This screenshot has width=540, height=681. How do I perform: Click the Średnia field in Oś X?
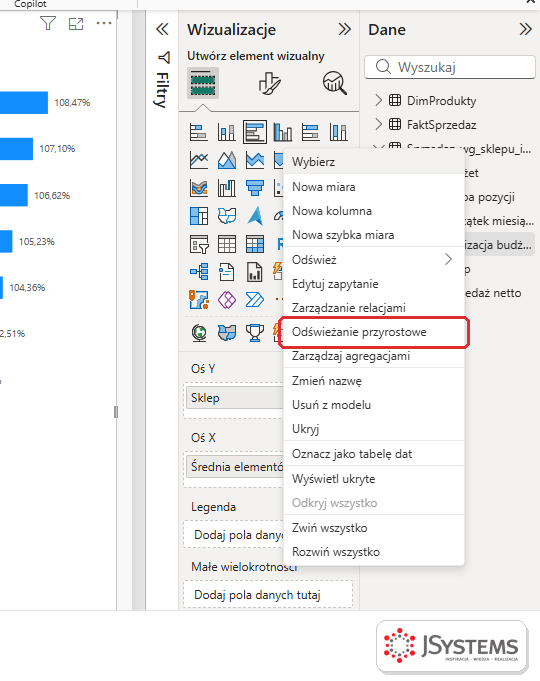(x=235, y=467)
